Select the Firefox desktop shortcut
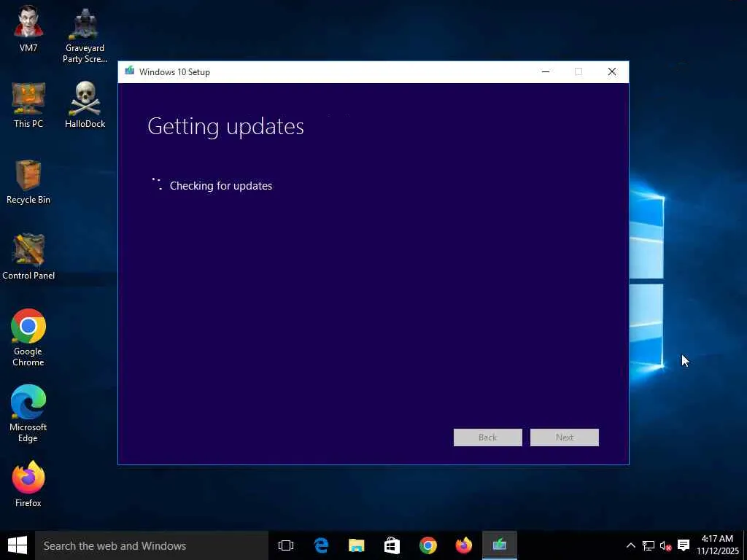Screen dimensions: 747x560 [28, 484]
